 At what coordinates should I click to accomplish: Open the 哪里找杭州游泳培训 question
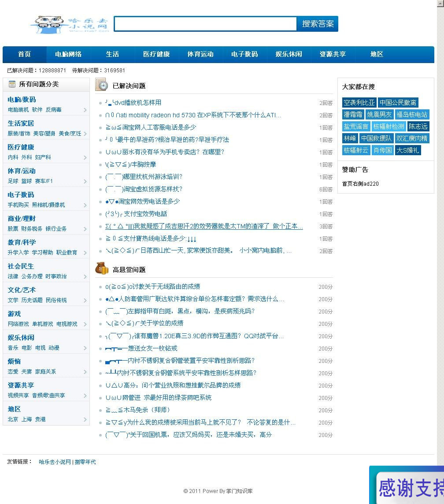144,177
